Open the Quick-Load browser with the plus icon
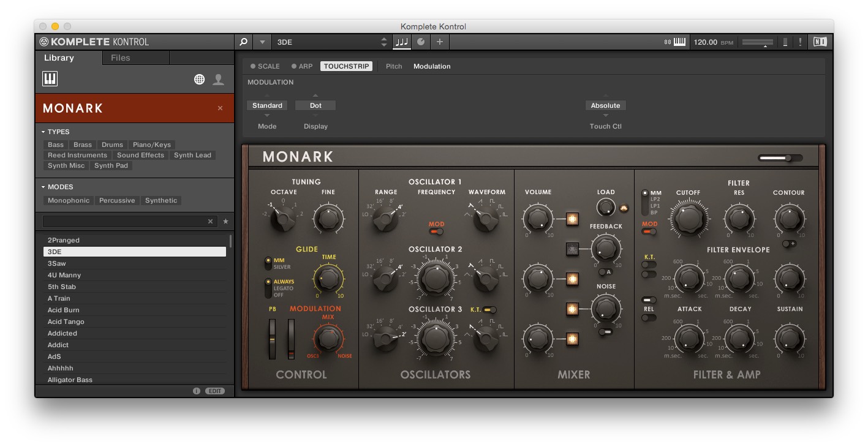The width and height of the screenshot is (868, 447). tap(439, 42)
